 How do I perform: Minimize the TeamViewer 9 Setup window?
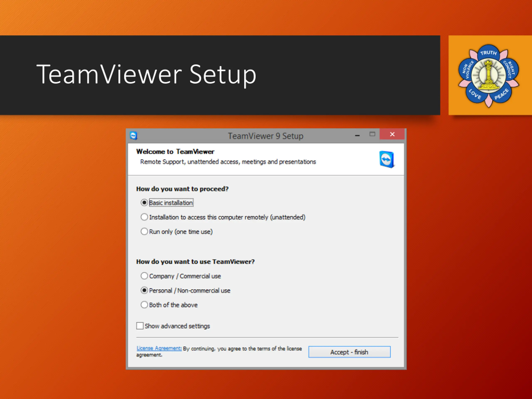[357, 136]
